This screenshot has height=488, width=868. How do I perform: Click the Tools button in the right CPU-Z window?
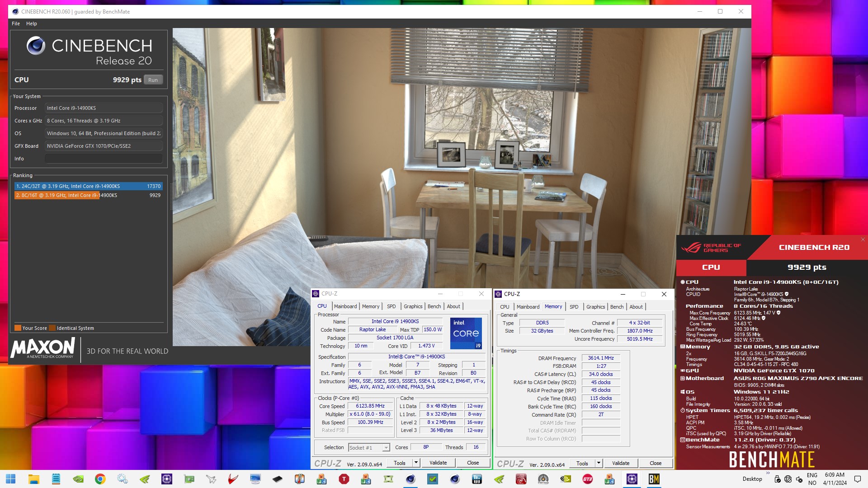click(x=582, y=463)
